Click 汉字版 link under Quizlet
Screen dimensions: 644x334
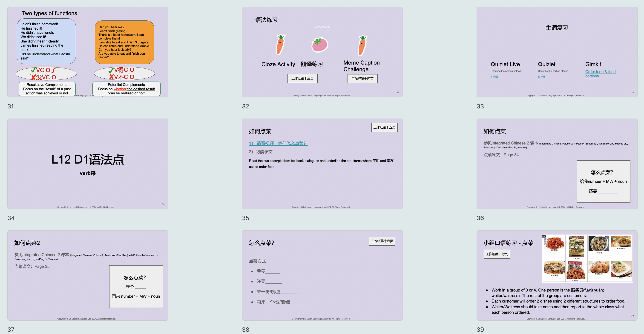point(541,77)
